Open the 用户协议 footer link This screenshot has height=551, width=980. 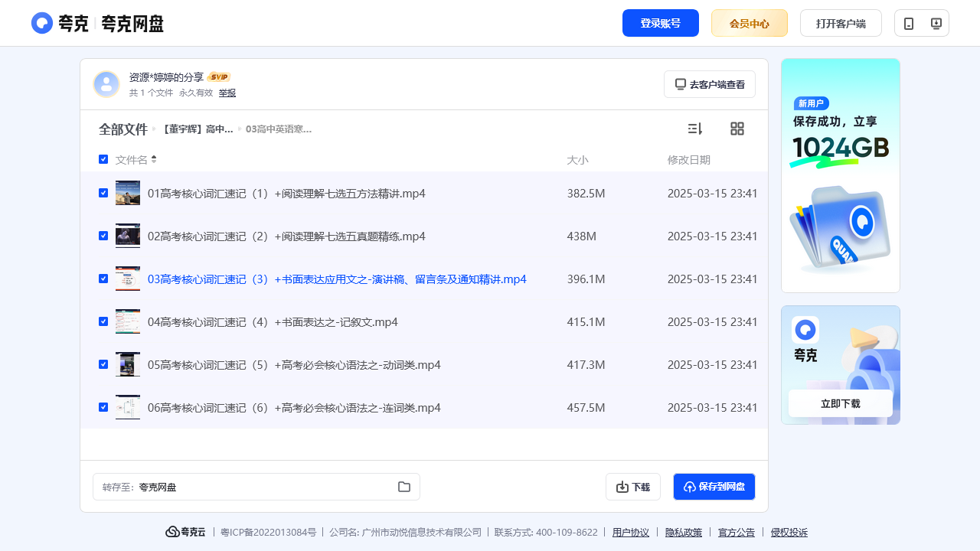[631, 532]
